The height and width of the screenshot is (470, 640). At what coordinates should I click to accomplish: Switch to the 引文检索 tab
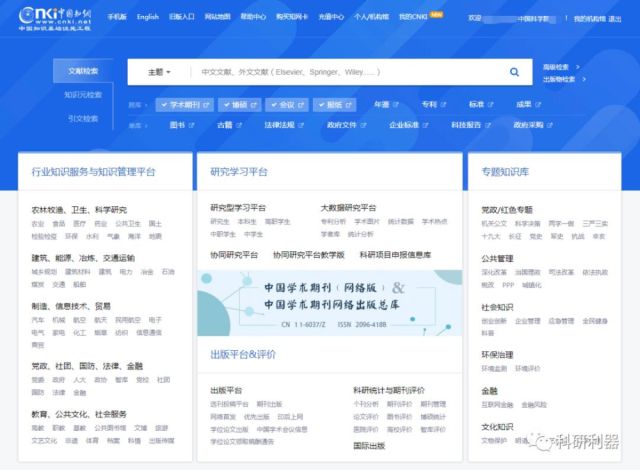coord(83,118)
